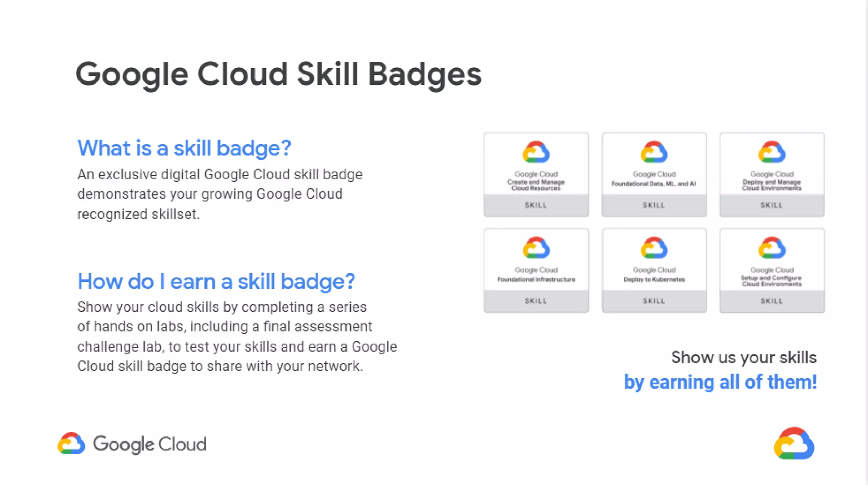The image size is (868, 488).
Task: Click the cloud icon on Deploy and Manage badge
Action: tap(772, 152)
